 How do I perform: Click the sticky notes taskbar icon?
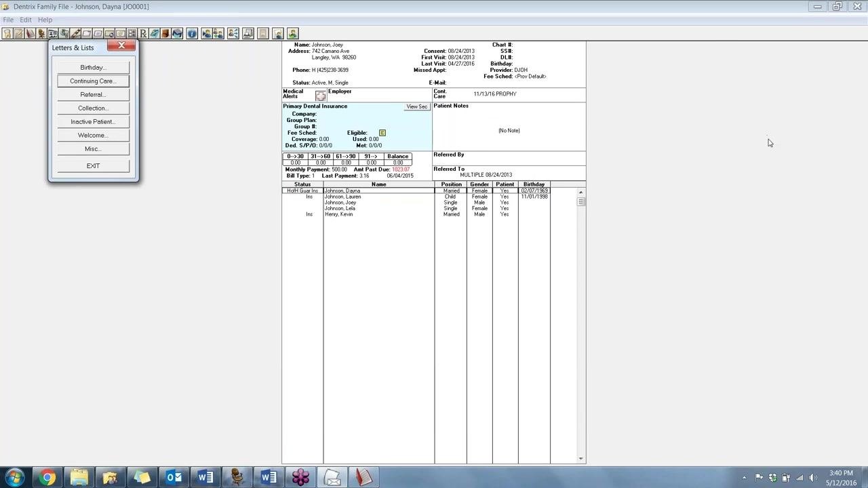coord(142,477)
